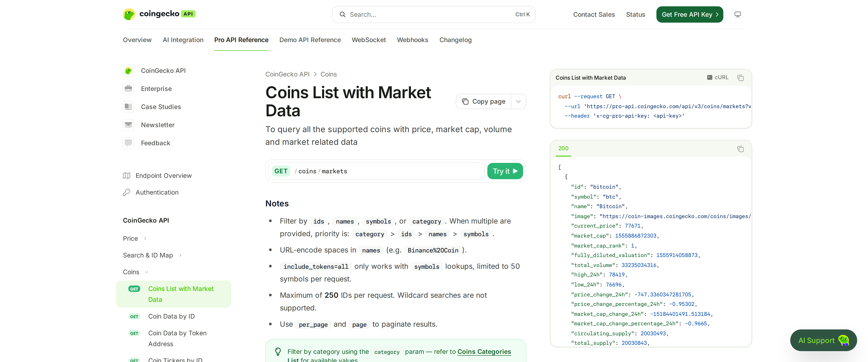Open Coin Data by ID item
The image size is (868, 362).
[172, 317]
